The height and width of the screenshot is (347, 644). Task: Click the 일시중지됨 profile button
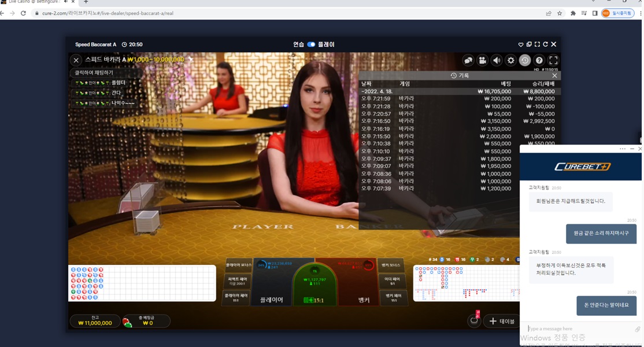tap(618, 13)
